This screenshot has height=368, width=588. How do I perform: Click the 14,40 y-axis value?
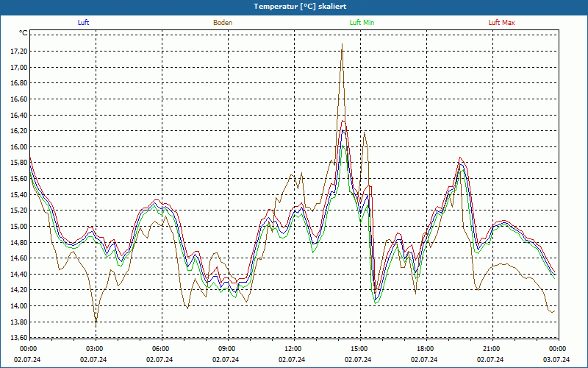(x=19, y=274)
